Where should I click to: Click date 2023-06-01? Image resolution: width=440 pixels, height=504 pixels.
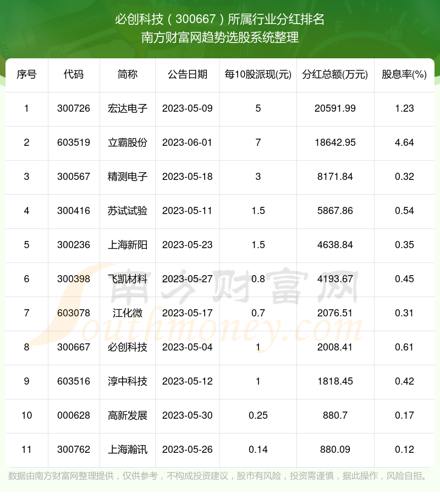click(188, 143)
